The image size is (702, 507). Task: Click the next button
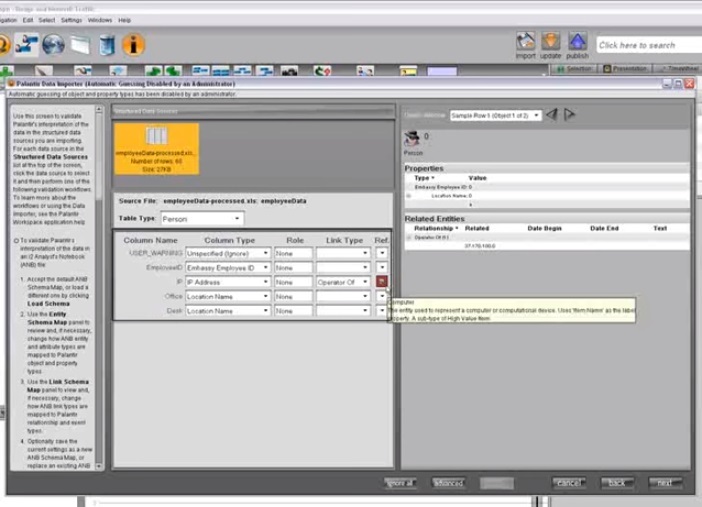click(665, 482)
